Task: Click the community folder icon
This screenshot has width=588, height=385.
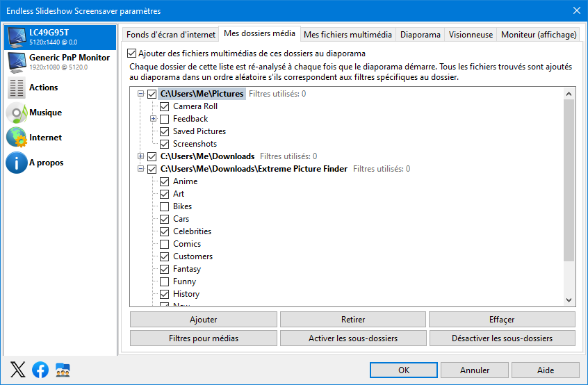Action: pyautogui.click(x=63, y=370)
